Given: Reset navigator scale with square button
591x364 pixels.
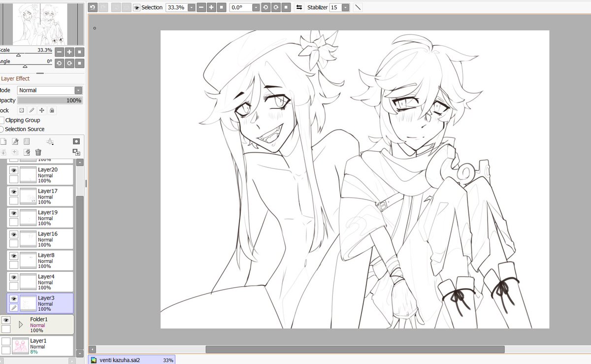Looking at the screenshot, I should click(x=80, y=52).
